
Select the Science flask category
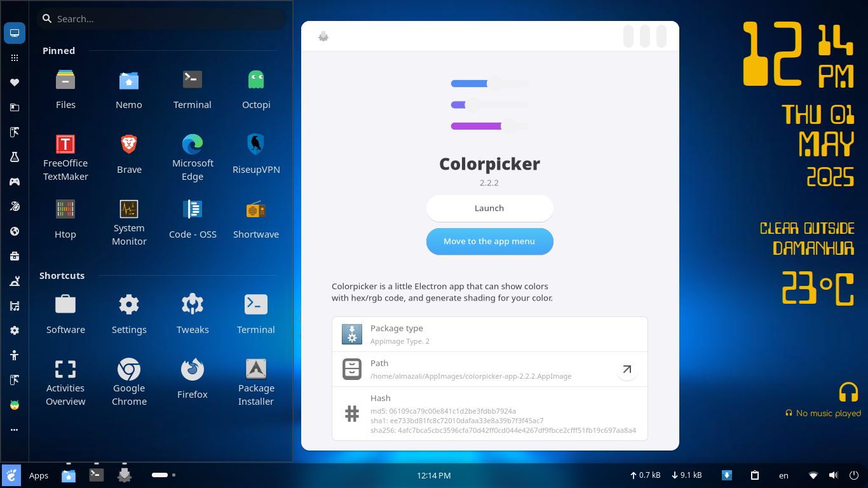(x=15, y=157)
